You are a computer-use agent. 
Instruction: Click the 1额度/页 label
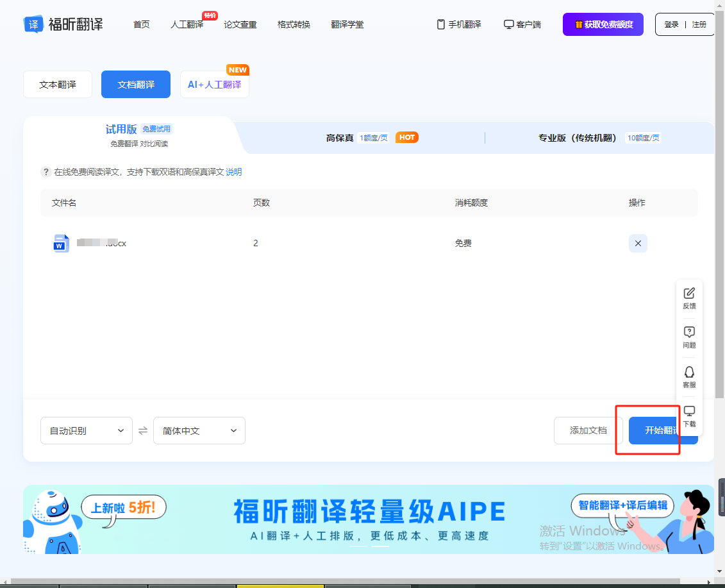[374, 138]
